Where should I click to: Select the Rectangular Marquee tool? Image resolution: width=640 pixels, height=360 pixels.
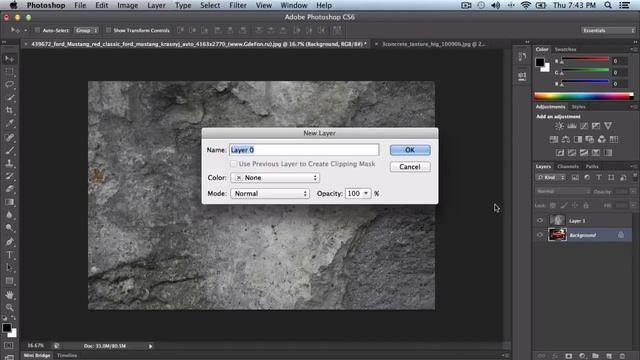point(9,71)
